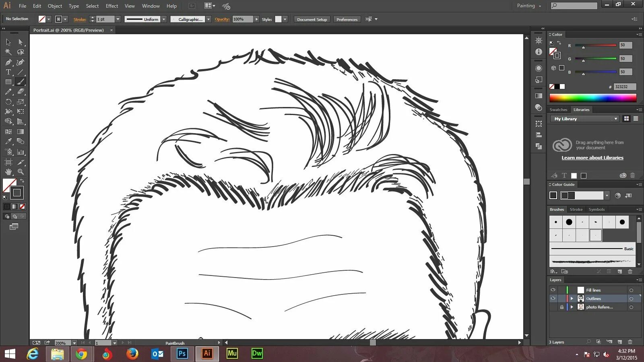Select the Magic Wand tool

[x=8, y=52]
